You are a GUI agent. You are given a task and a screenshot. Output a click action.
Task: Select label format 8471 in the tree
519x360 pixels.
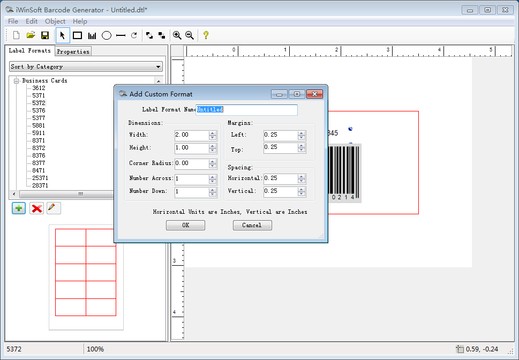(39, 170)
